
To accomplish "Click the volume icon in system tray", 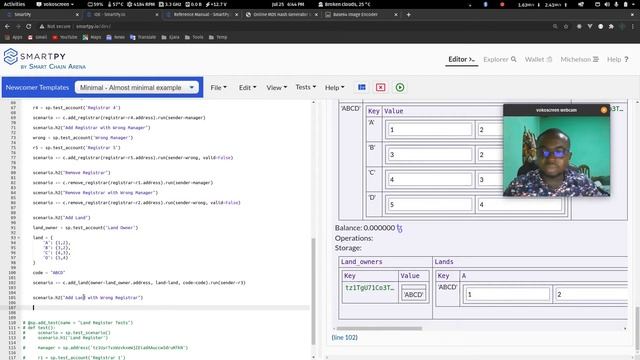I will click(x=607, y=4).
